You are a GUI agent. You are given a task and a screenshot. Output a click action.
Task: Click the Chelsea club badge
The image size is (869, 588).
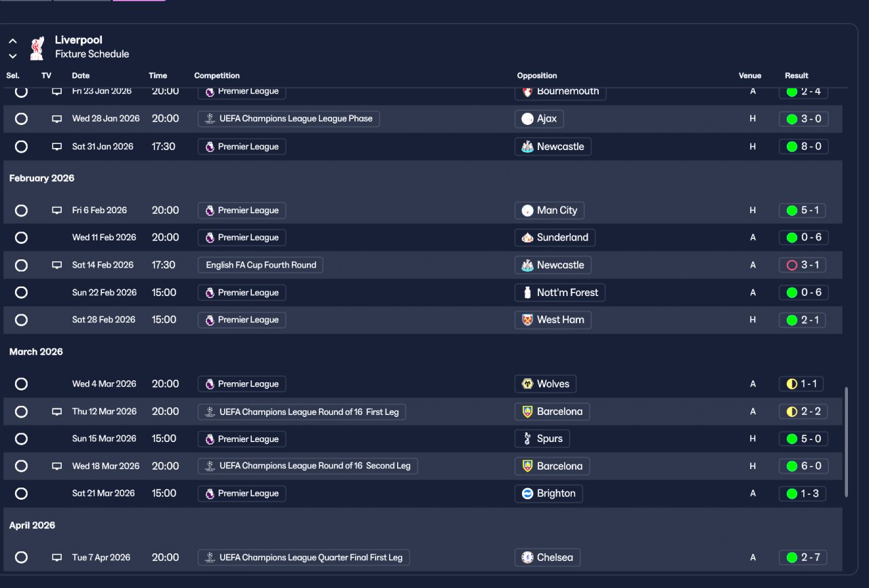[528, 557]
